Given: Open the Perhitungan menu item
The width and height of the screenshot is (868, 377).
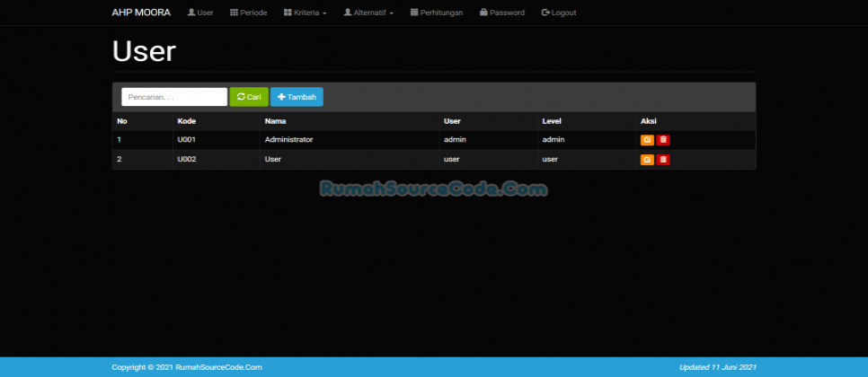Looking at the screenshot, I should click(x=437, y=13).
